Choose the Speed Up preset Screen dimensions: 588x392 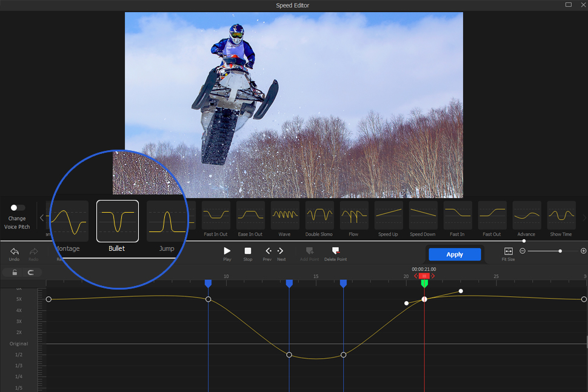pos(388,216)
